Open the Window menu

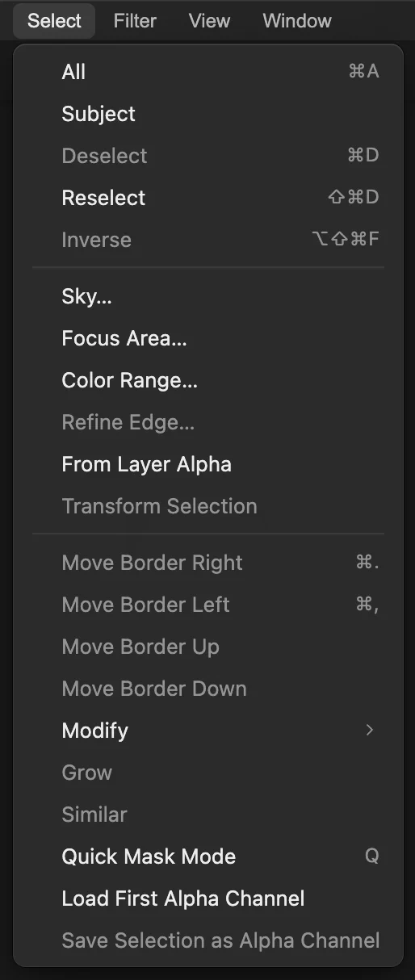tap(297, 21)
